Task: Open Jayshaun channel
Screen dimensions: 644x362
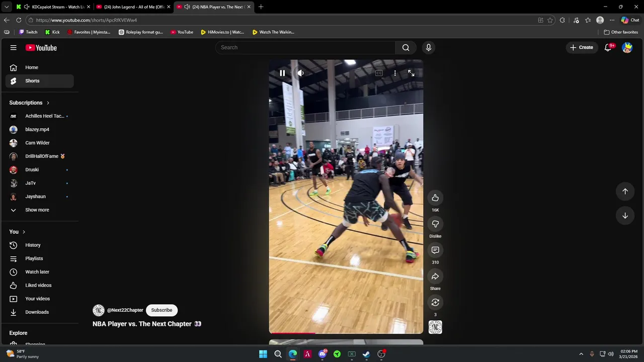Action: 40,197
